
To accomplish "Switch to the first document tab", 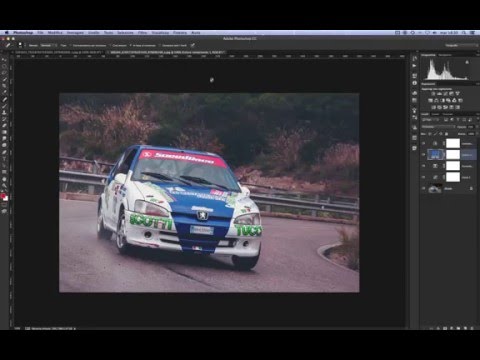I will point(57,52).
